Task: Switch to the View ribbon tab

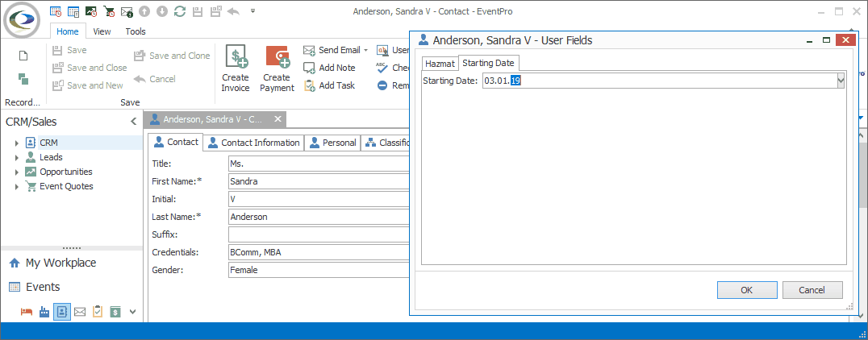Action: pyautogui.click(x=102, y=31)
